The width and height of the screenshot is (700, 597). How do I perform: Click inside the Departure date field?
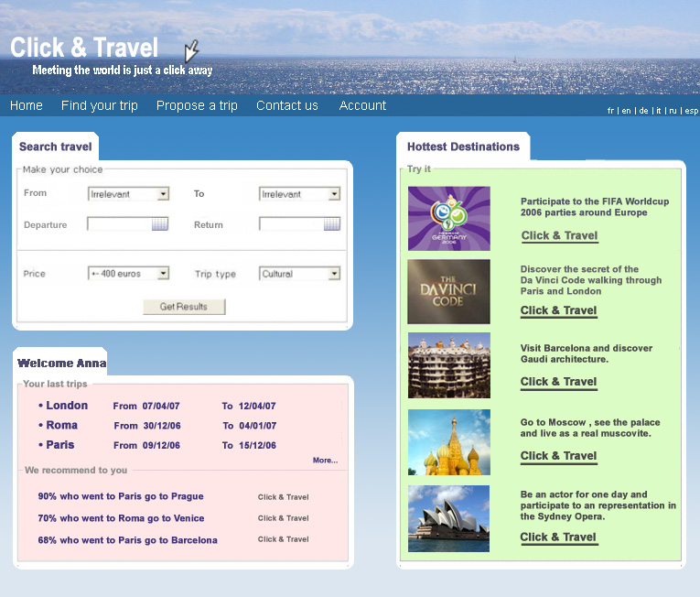(x=119, y=224)
